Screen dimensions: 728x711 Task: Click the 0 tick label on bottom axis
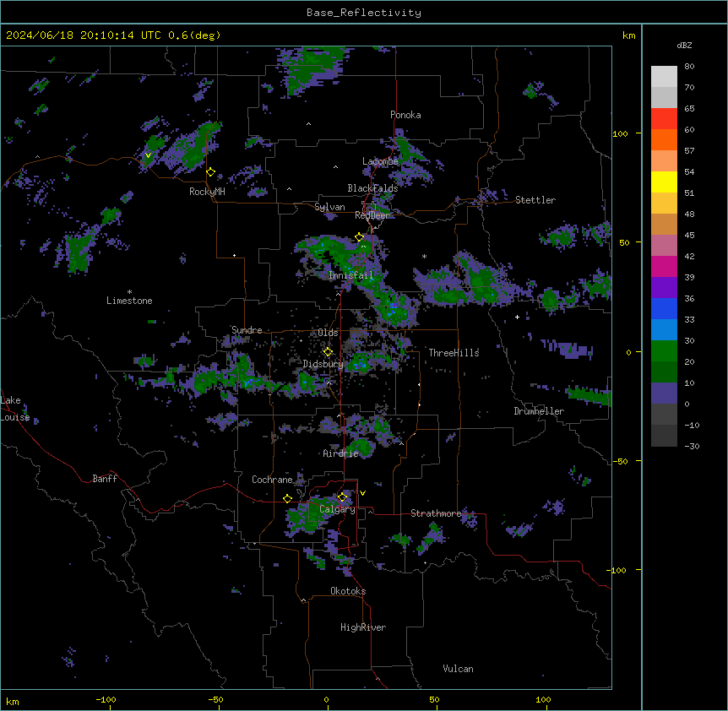tap(326, 699)
